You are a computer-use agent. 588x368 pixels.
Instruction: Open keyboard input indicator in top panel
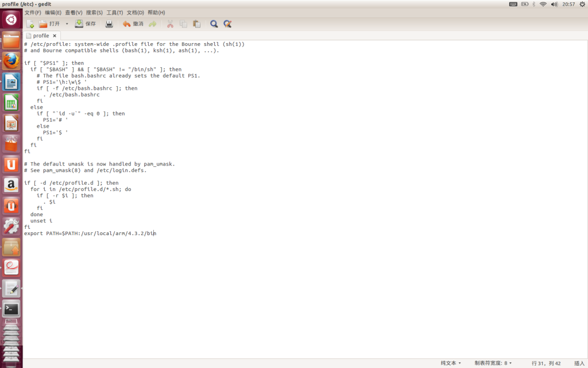(x=513, y=4)
